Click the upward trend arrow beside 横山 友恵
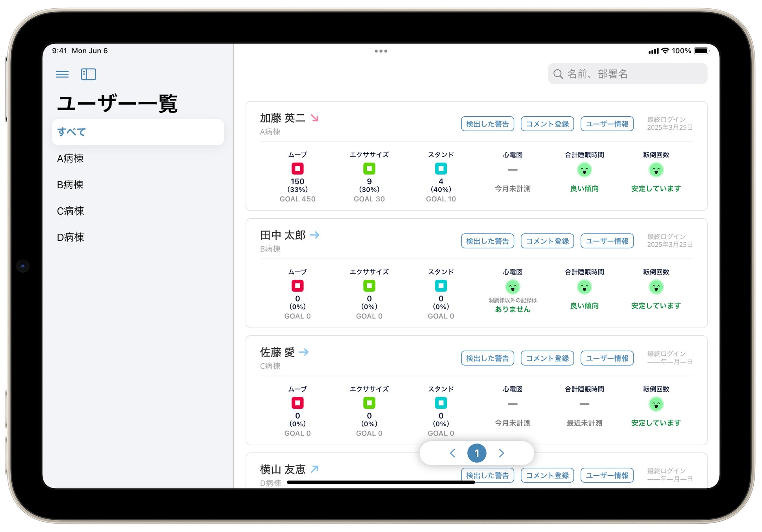The image size is (762, 532). click(x=314, y=469)
